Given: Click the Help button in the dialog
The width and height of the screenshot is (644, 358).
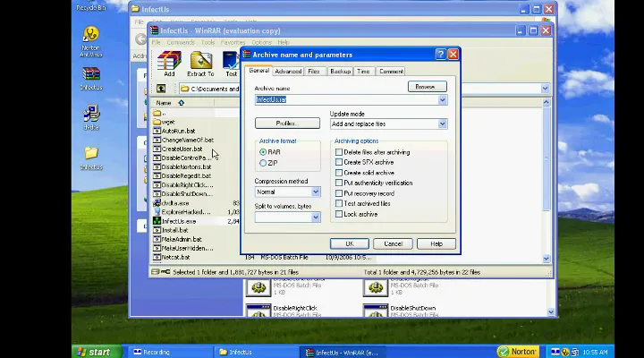Looking at the screenshot, I should (436, 243).
